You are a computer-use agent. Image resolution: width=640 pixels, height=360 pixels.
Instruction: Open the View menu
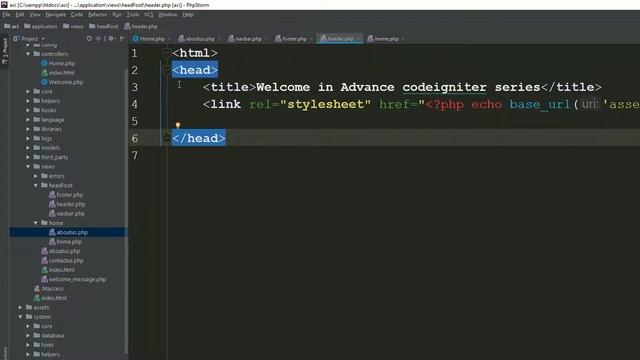(x=35, y=15)
